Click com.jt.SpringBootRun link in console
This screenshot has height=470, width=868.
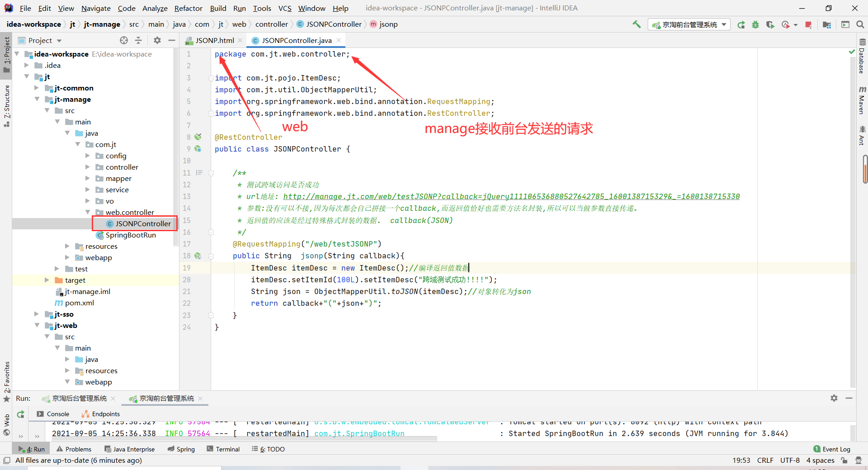(x=359, y=433)
